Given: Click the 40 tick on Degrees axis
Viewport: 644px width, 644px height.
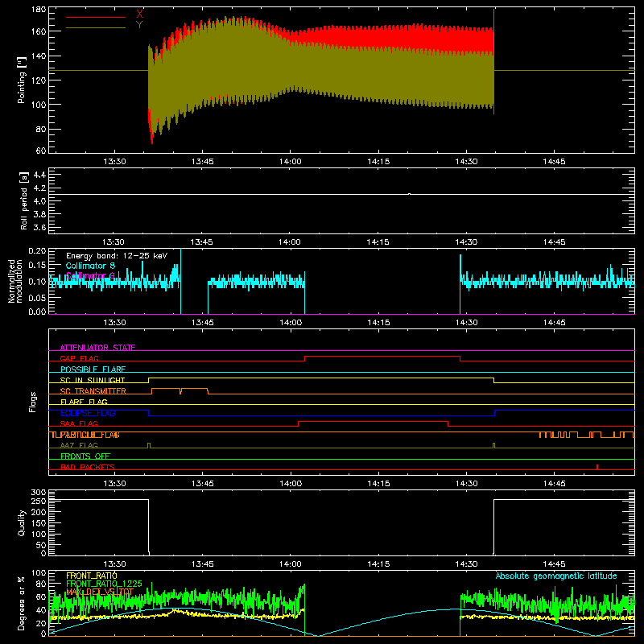Looking at the screenshot, I should point(41,610).
